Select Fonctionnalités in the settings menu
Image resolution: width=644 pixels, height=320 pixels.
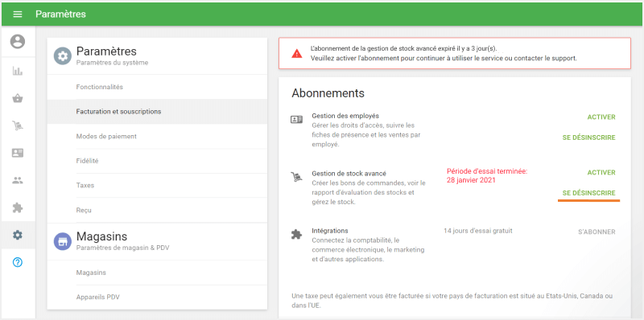coord(157,87)
